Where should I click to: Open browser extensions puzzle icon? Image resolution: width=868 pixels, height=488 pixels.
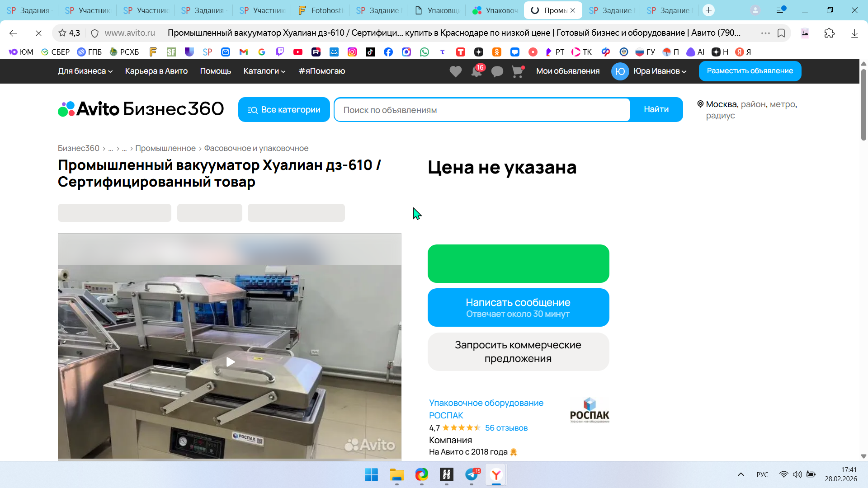(x=829, y=33)
